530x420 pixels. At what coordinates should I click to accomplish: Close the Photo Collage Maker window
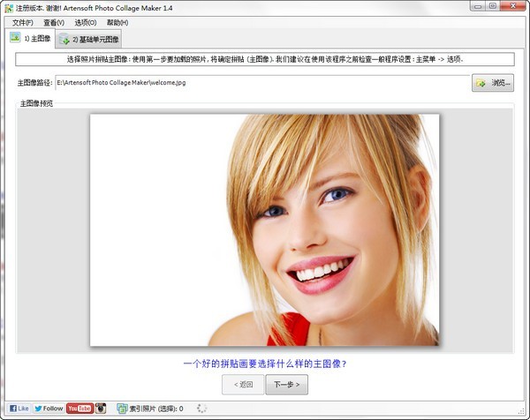pyautogui.click(x=512, y=6)
